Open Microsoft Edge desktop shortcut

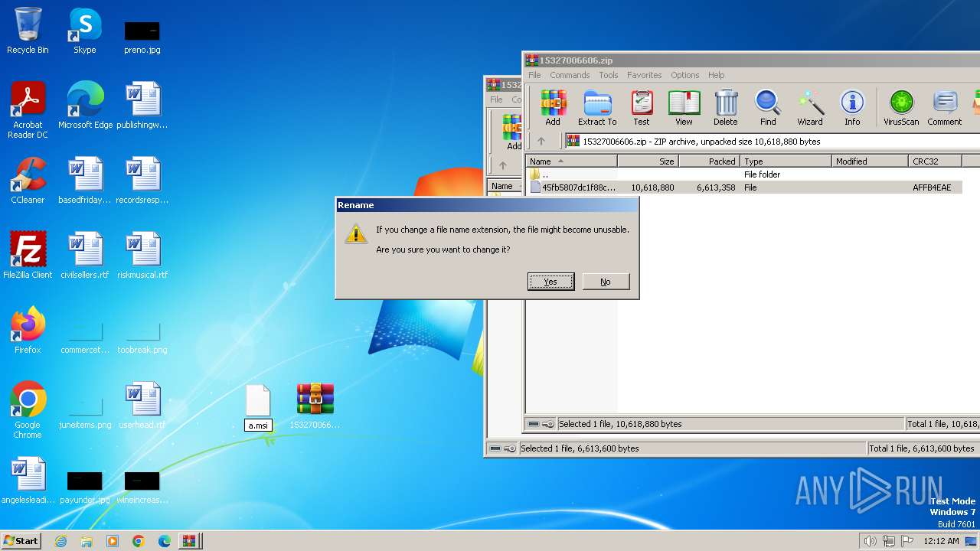tap(85, 106)
